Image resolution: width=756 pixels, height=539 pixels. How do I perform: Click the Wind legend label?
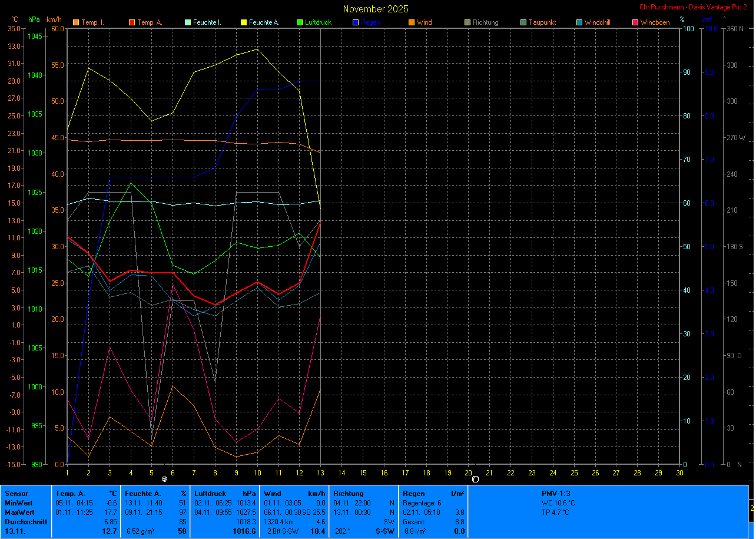[424, 22]
